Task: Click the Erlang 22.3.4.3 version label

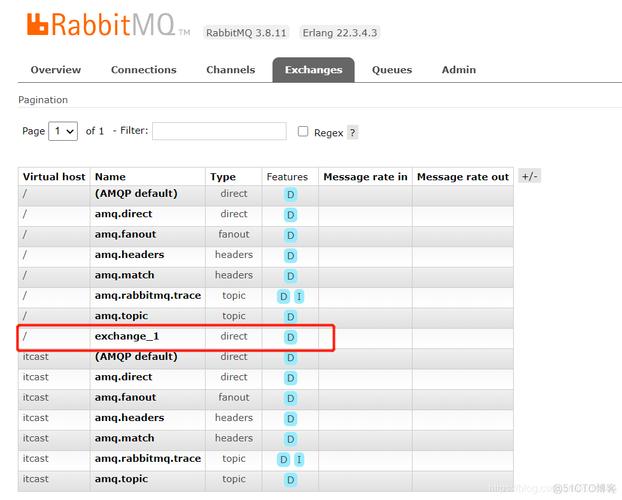Action: pos(340,33)
